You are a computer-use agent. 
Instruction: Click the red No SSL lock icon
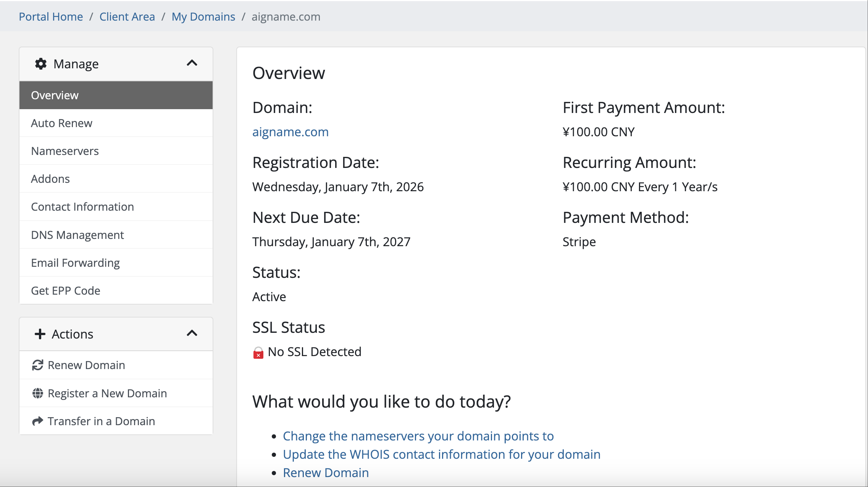point(258,353)
